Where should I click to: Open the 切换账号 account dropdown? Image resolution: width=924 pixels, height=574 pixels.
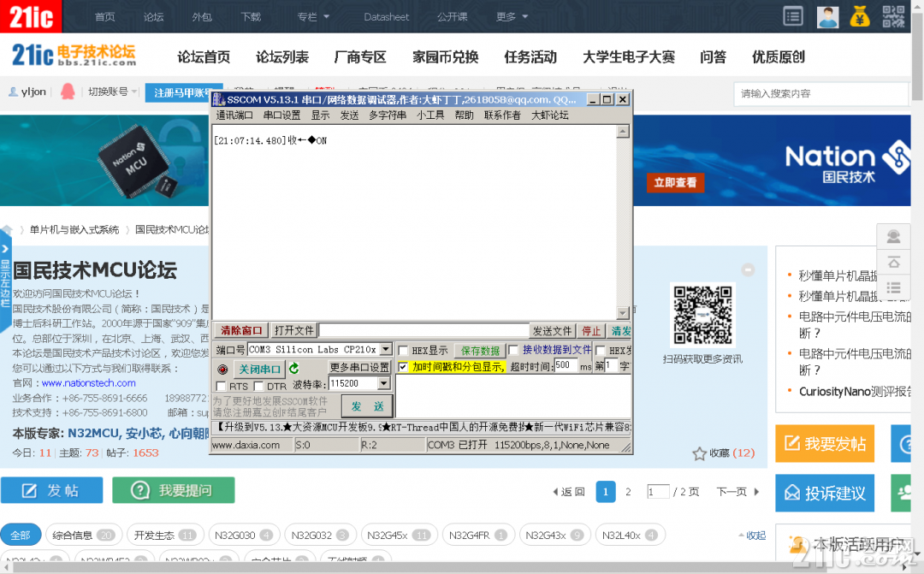tap(112, 92)
